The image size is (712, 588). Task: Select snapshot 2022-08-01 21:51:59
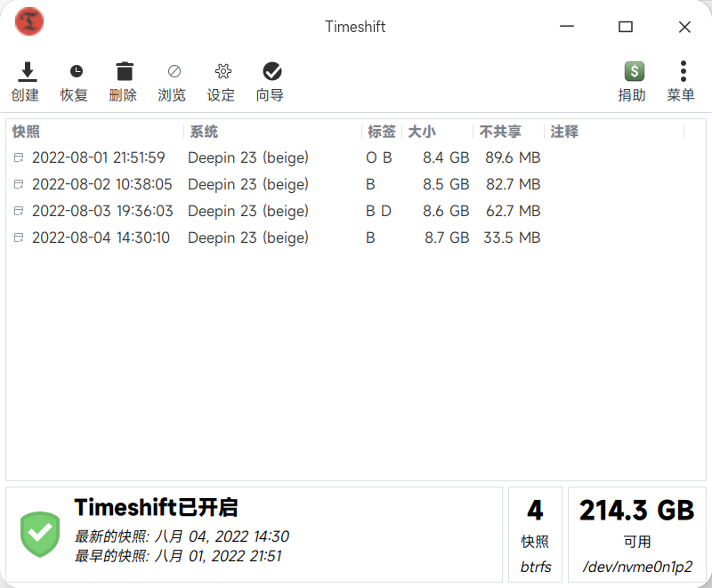(x=99, y=157)
